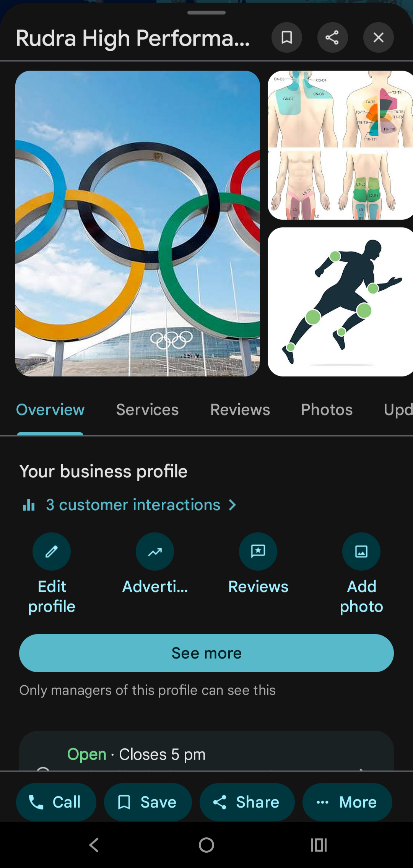Select the Overview tab
The height and width of the screenshot is (868, 413).
pos(50,410)
